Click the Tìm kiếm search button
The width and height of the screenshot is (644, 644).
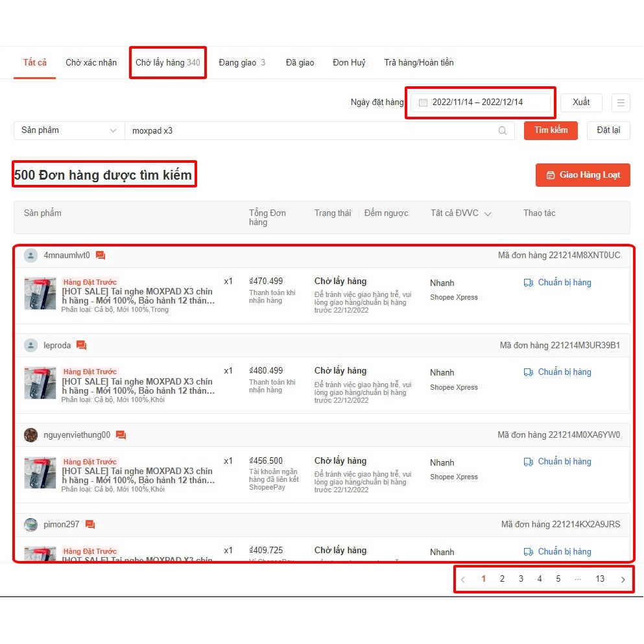coord(551,130)
